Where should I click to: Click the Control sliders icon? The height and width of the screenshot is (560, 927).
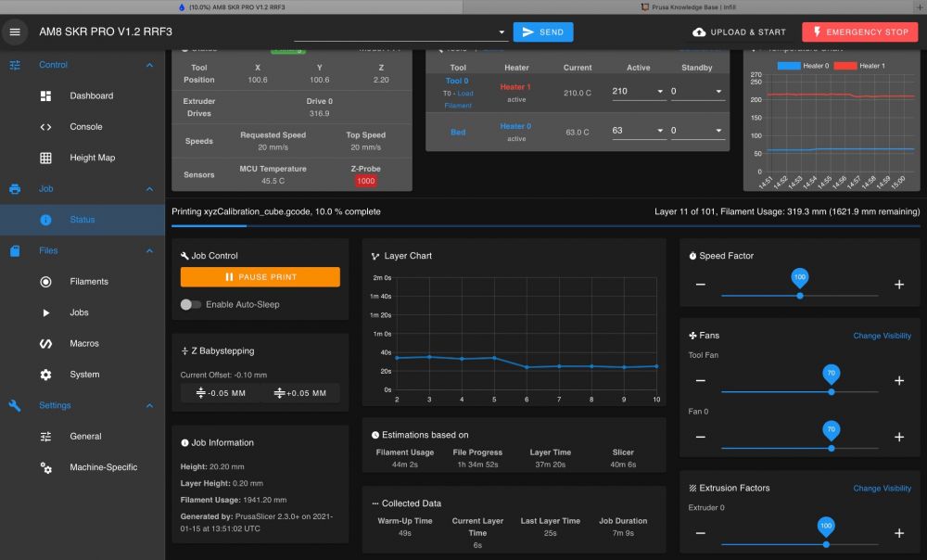tap(15, 65)
